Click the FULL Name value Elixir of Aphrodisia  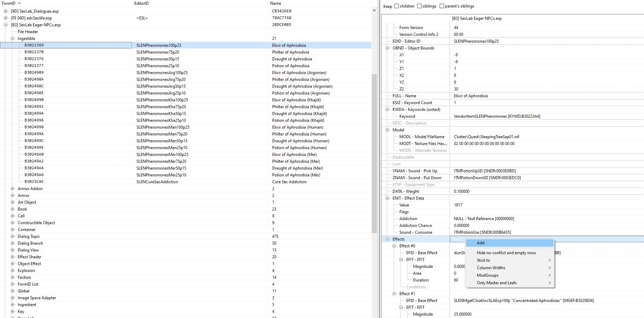pos(471,96)
